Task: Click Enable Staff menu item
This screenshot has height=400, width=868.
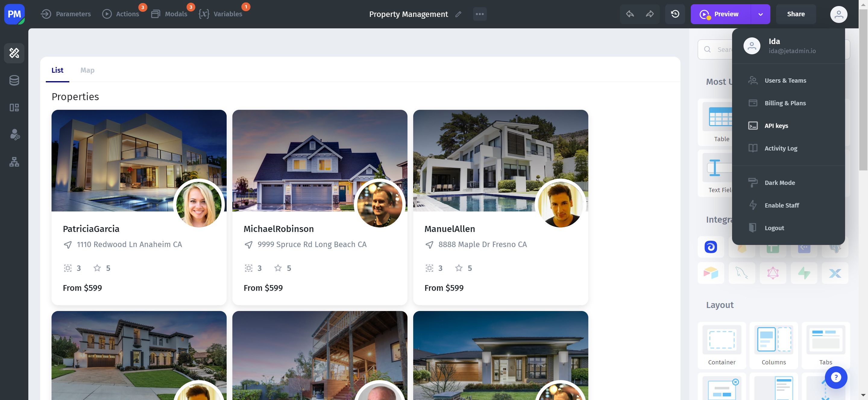Action: tap(788, 205)
